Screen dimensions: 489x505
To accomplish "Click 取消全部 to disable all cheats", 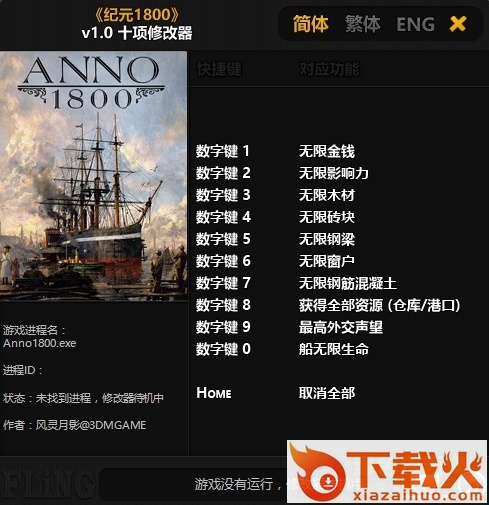I will click(x=327, y=393).
